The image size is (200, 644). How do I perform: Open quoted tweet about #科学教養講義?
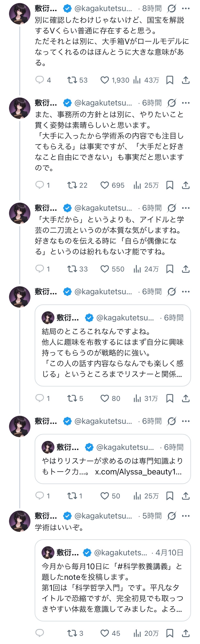113,580
